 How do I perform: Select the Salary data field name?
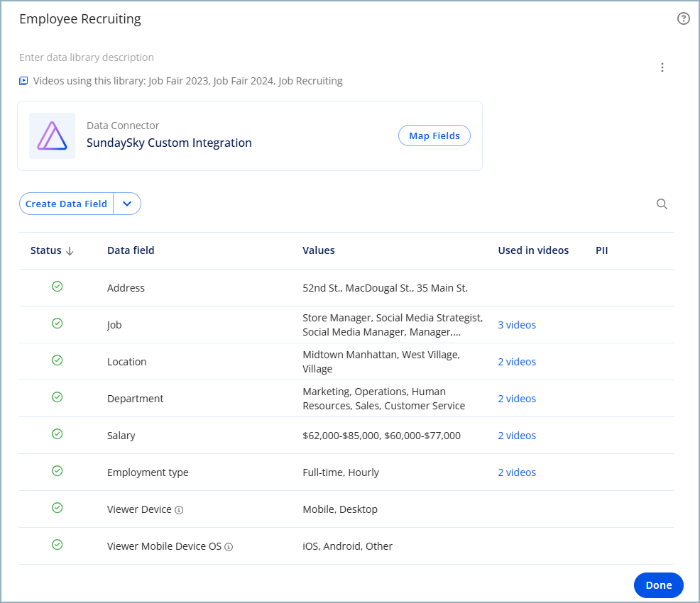[121, 436]
